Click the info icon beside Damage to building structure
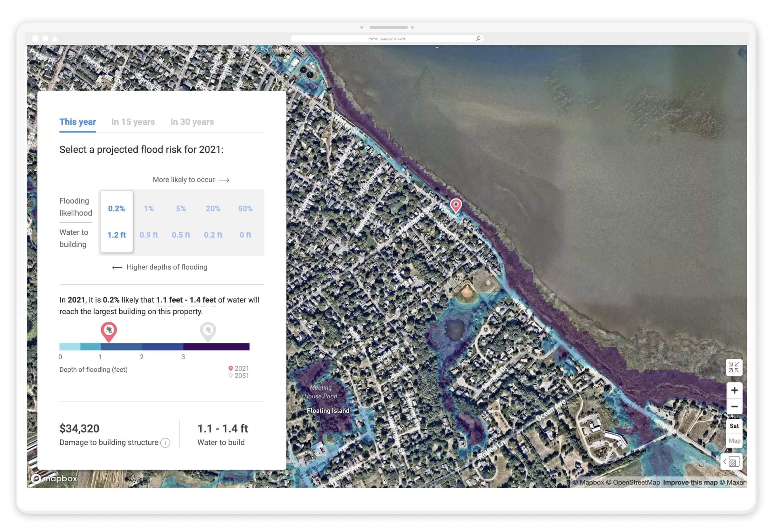The height and width of the screenshot is (532, 780). 165,443
